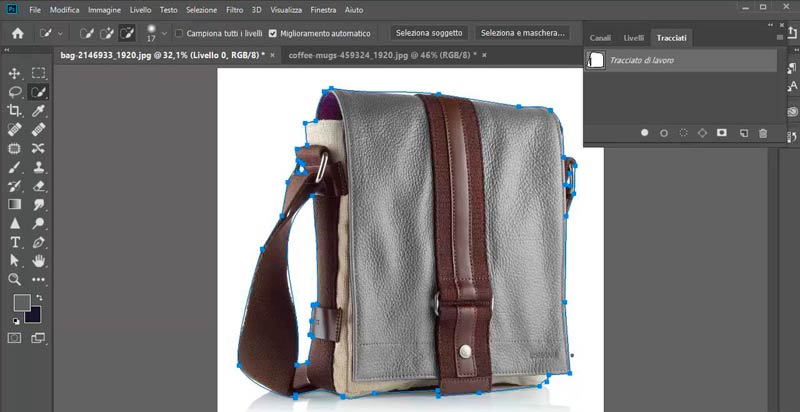Choose Add to Selection brush mode
Screen dimensions: 800x412
107,34
